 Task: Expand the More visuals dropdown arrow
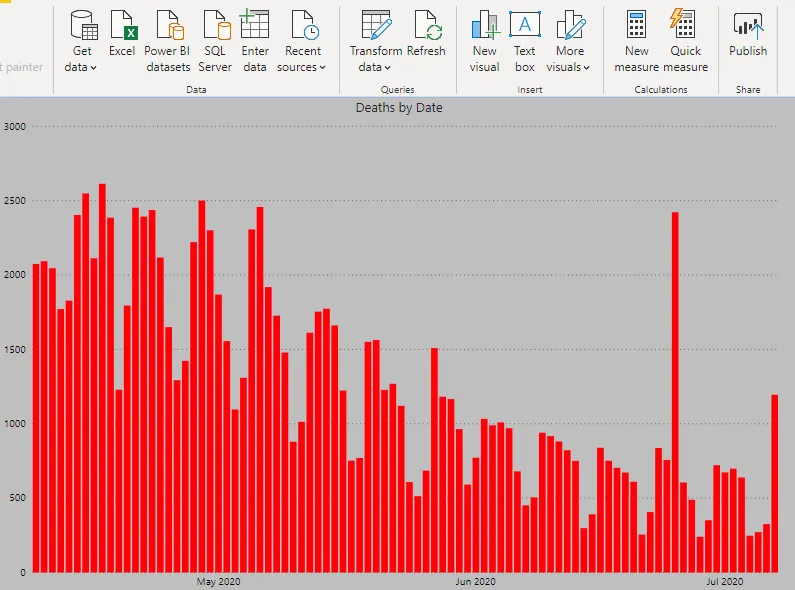(586, 67)
